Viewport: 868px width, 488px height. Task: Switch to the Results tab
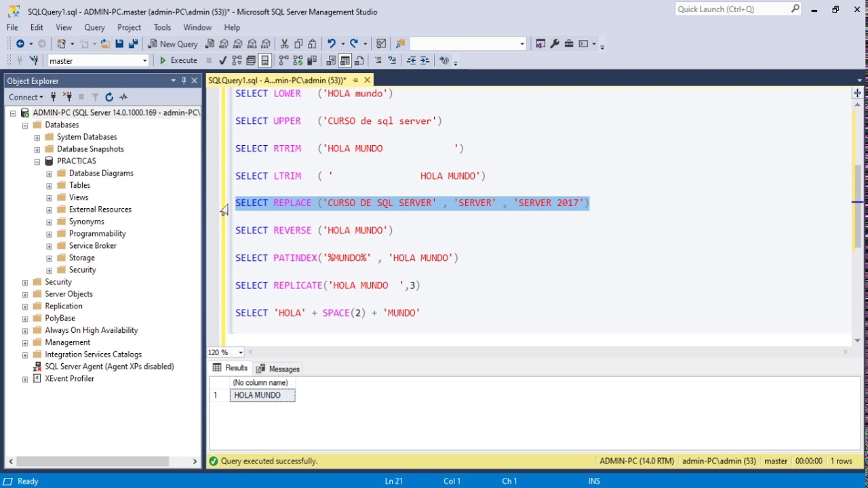pyautogui.click(x=231, y=368)
